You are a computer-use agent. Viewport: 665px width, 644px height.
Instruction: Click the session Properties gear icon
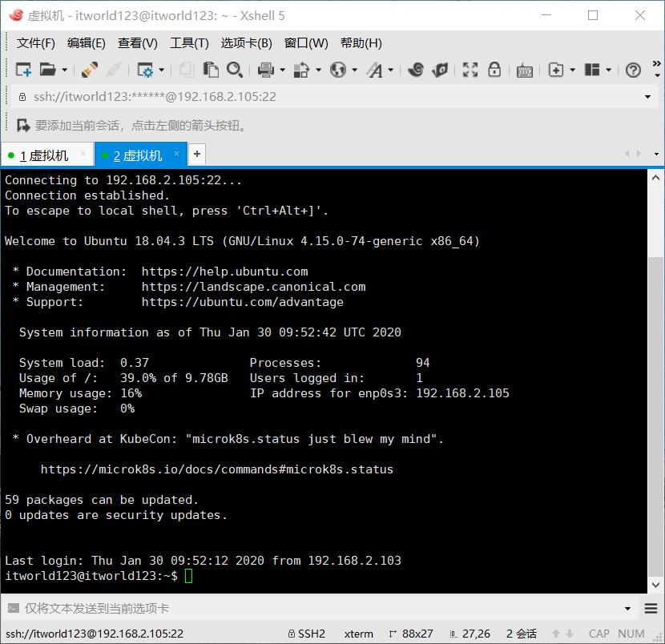[146, 70]
